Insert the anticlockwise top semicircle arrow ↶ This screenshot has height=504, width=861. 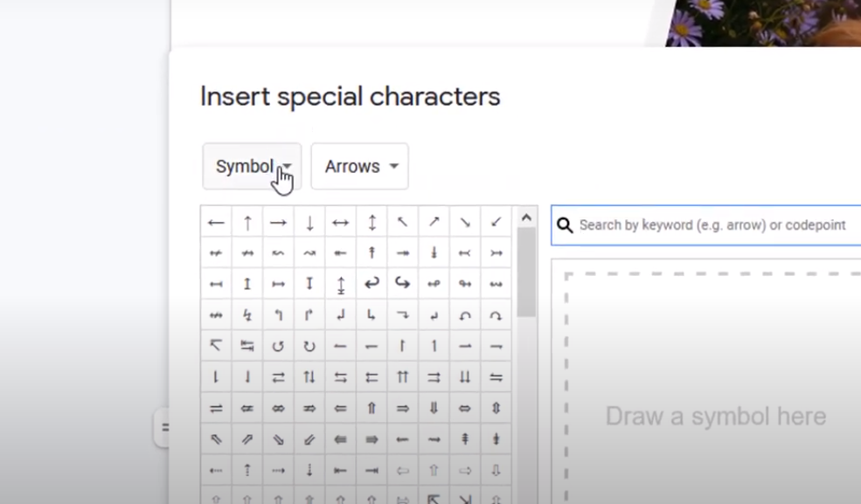(x=465, y=315)
